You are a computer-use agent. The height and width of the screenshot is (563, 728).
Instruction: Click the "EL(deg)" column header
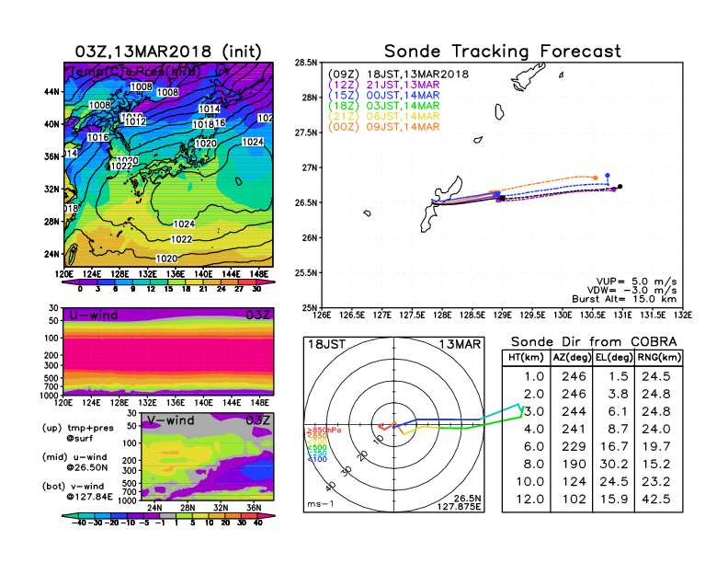click(614, 357)
